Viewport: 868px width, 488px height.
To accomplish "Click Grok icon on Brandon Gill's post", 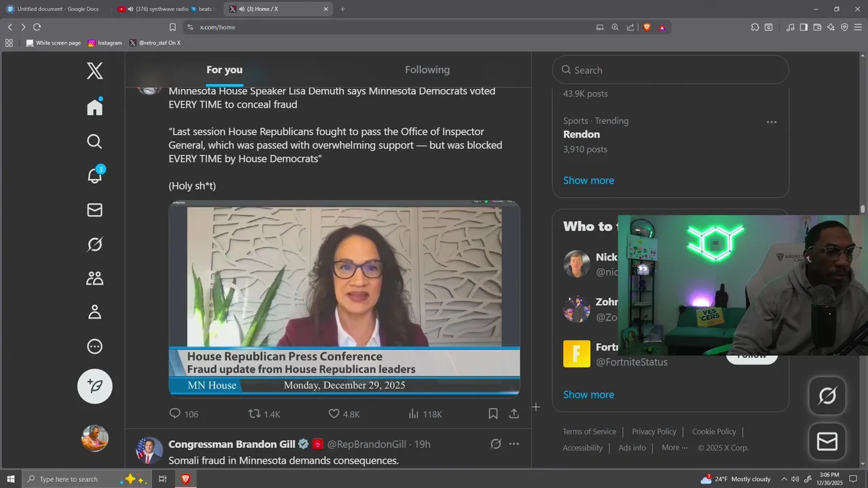I will 496,444.
